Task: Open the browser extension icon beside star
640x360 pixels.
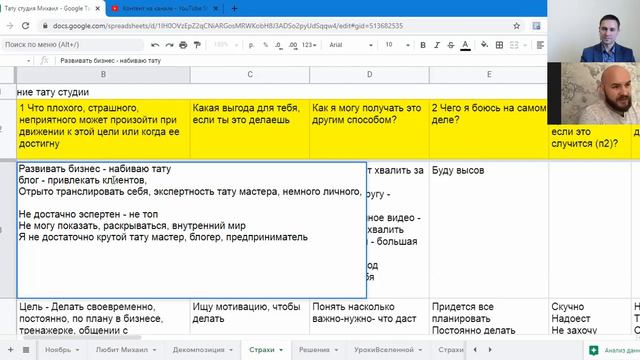Action: pyautogui.click(x=536, y=26)
